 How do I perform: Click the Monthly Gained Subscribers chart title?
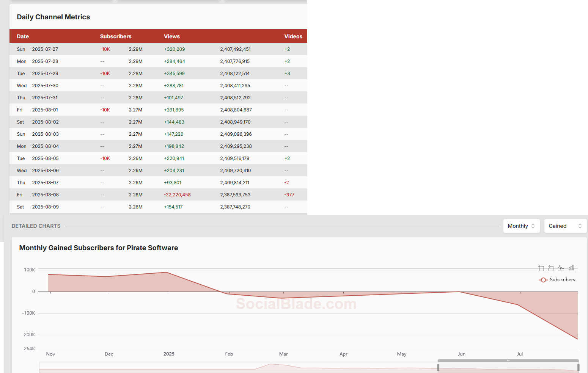point(99,248)
